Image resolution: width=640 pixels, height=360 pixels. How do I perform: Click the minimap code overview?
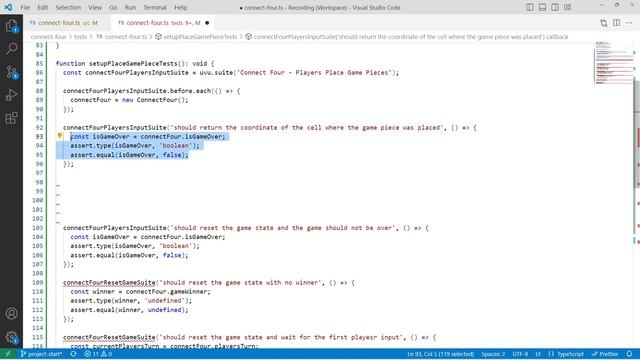coord(614,62)
